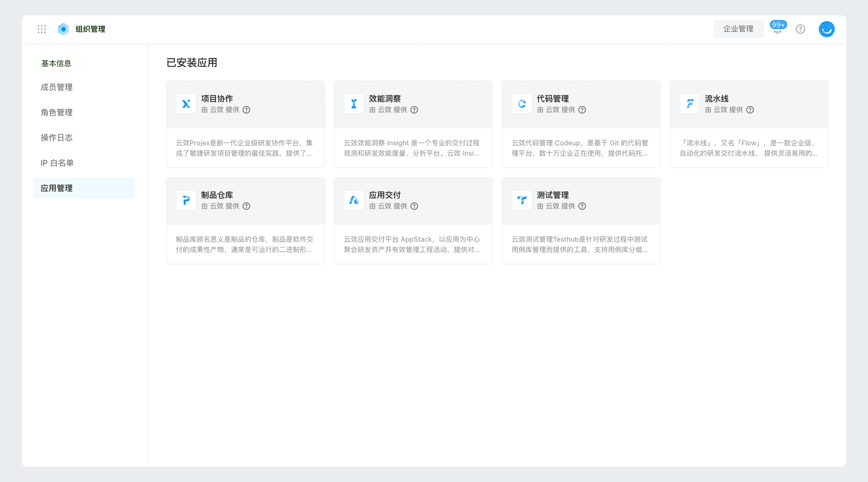
Task: Click the info icon beside 项目协作 provider
Action: [246, 110]
